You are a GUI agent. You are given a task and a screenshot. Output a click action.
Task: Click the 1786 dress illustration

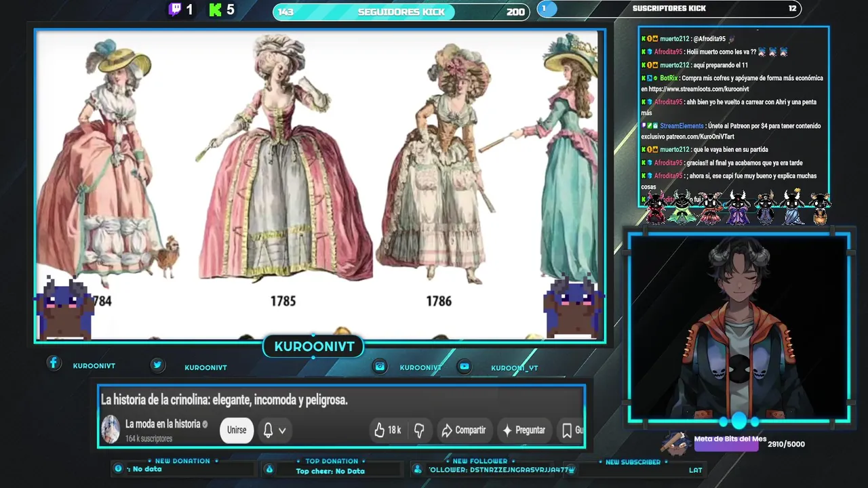437,163
